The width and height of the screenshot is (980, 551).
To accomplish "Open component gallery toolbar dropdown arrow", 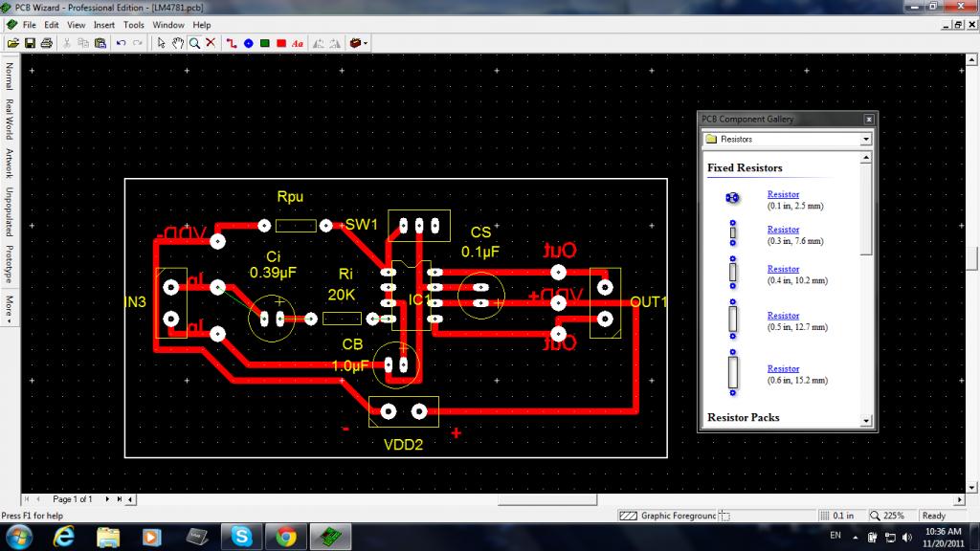I will click(x=366, y=43).
